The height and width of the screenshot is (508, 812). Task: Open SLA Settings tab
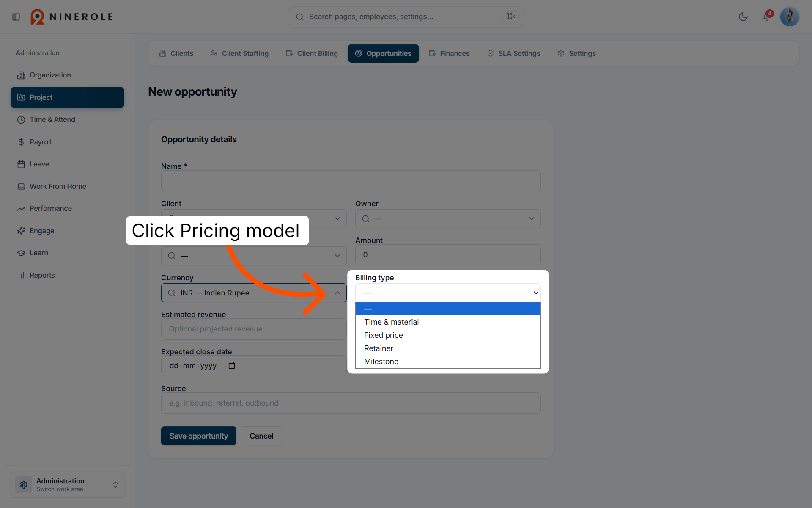pyautogui.click(x=514, y=53)
